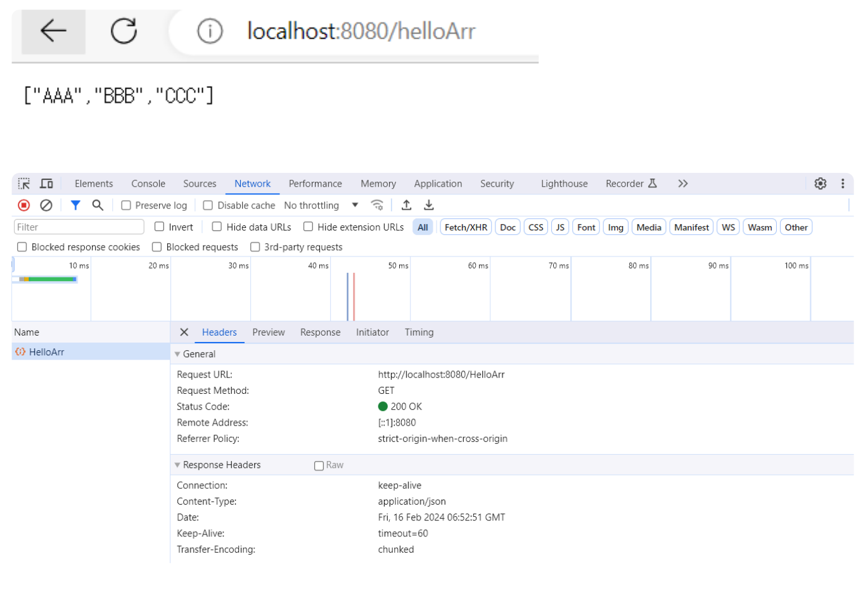
Task: Check Hide extension URLs
Action: pos(308,227)
